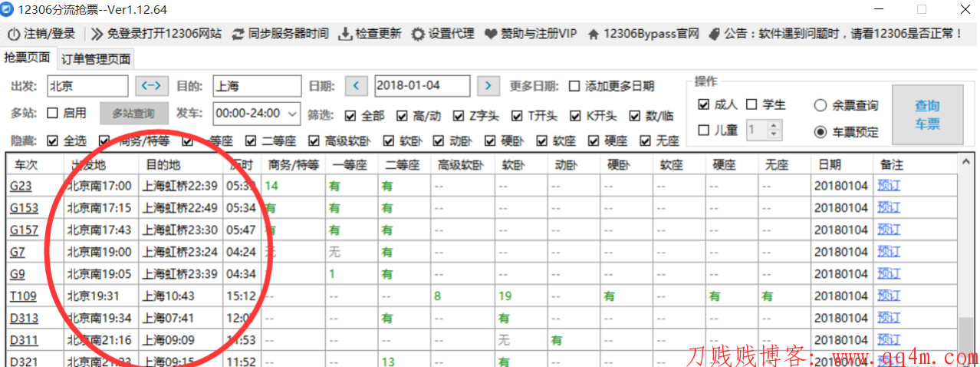Open train D313 link

coord(23,318)
